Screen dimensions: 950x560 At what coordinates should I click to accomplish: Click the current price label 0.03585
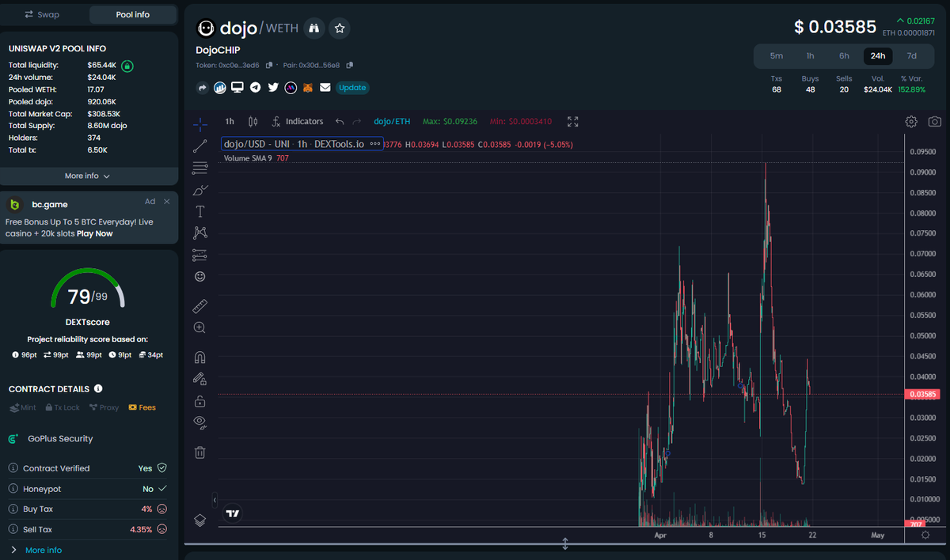click(924, 394)
